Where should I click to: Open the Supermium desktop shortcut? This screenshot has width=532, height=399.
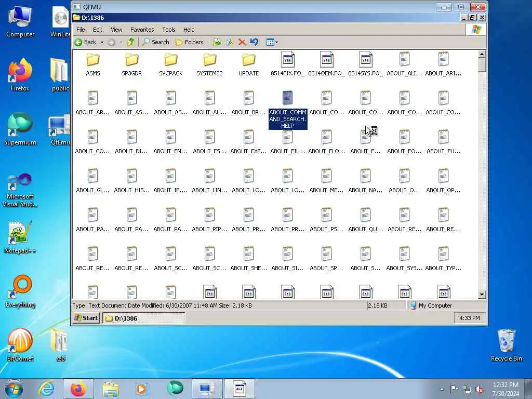coord(20,129)
